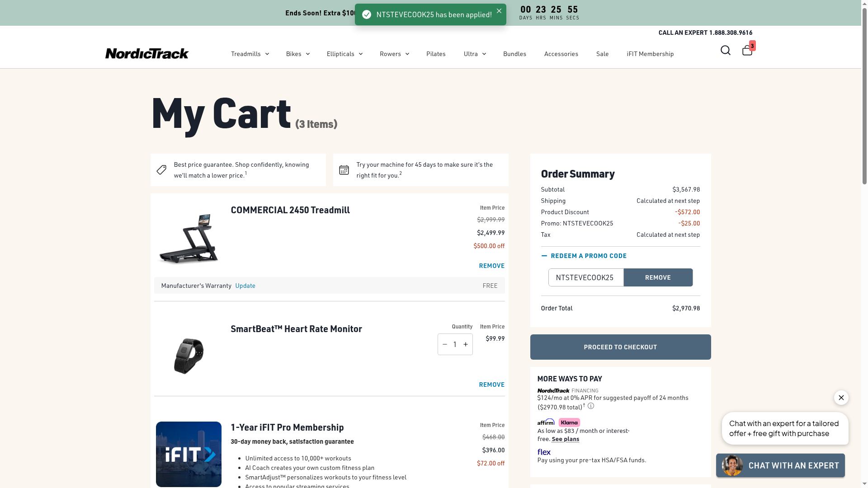Expand the Treadmills dropdown menu
868x488 pixels.
coord(250,54)
